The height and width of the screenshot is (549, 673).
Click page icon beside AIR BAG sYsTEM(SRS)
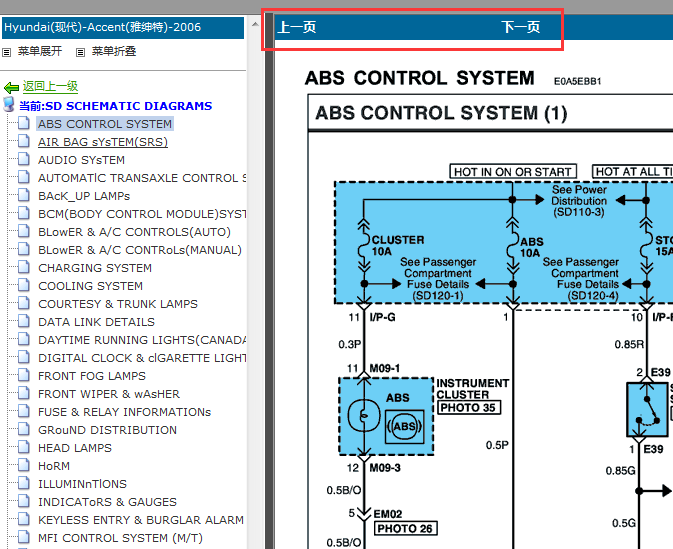24,141
